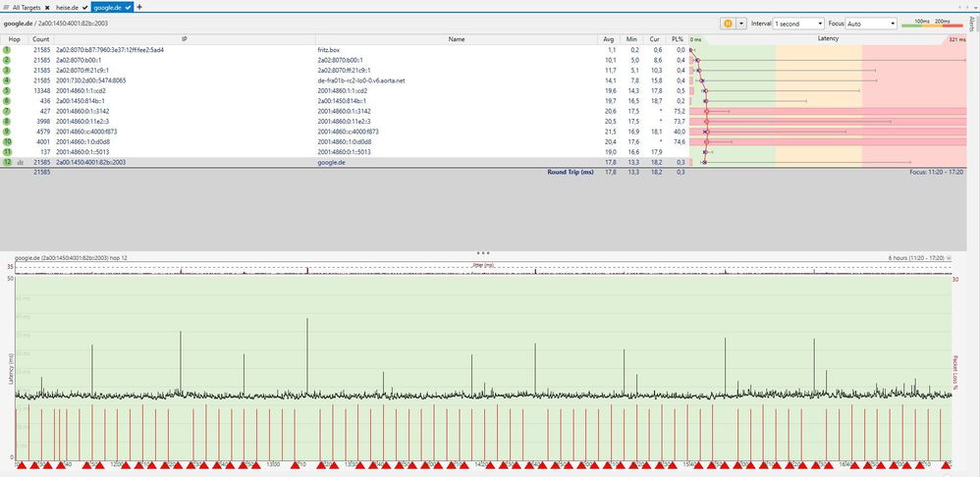Open the Alerts side panel
This screenshot has height=477, width=980.
point(973,25)
